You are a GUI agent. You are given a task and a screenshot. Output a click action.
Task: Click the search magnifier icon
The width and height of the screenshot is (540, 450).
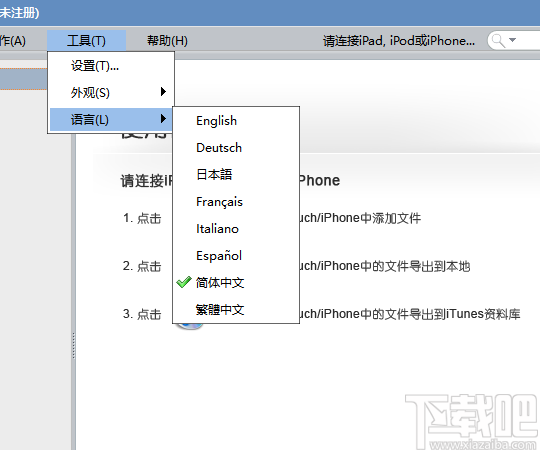click(498, 41)
